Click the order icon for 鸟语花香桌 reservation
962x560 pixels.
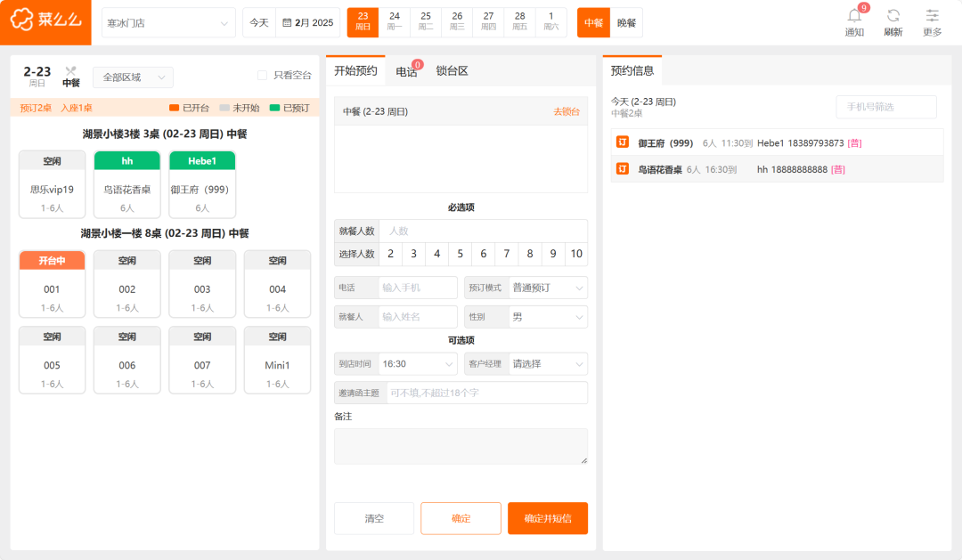click(x=622, y=168)
